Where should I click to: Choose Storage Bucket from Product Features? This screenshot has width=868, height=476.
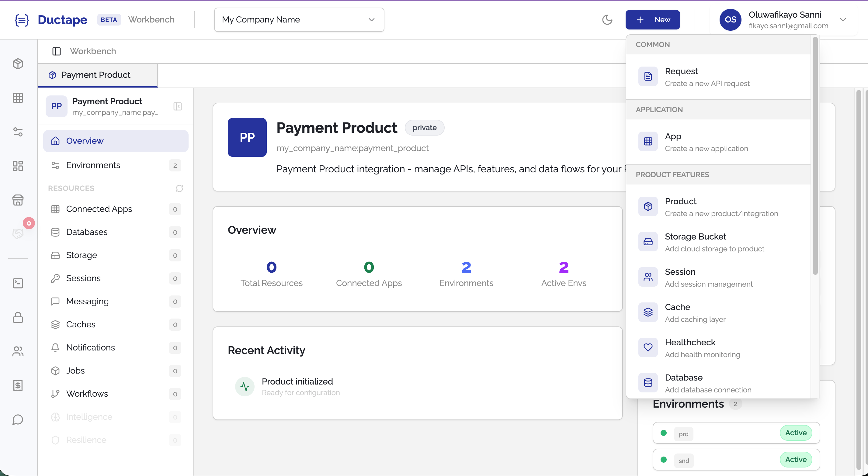click(x=696, y=242)
